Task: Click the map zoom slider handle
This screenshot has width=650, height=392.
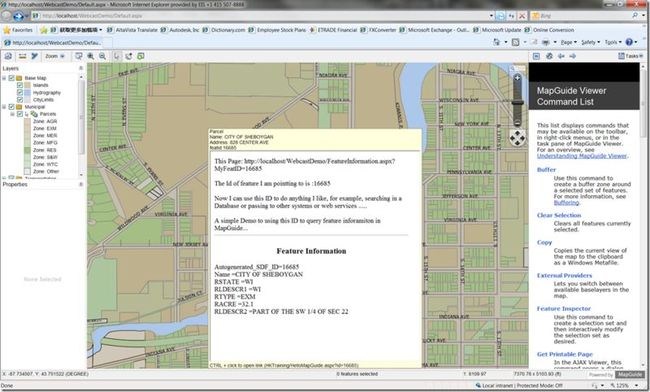Action: [517, 101]
